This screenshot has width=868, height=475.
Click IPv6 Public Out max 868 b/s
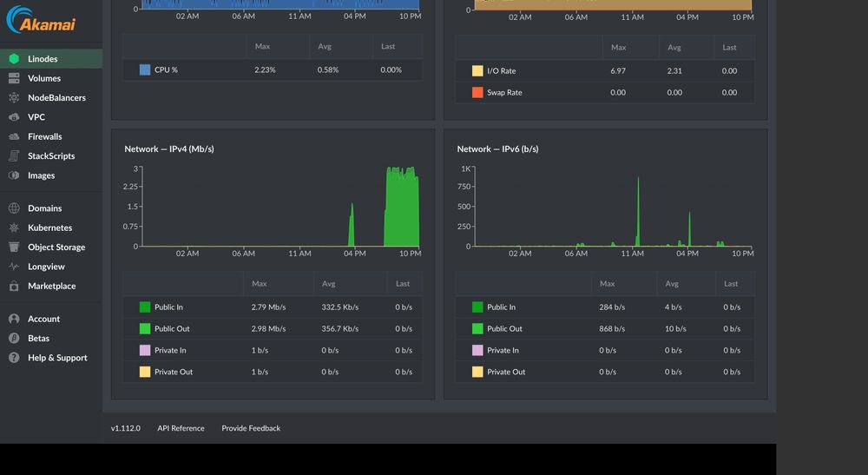[612, 328]
